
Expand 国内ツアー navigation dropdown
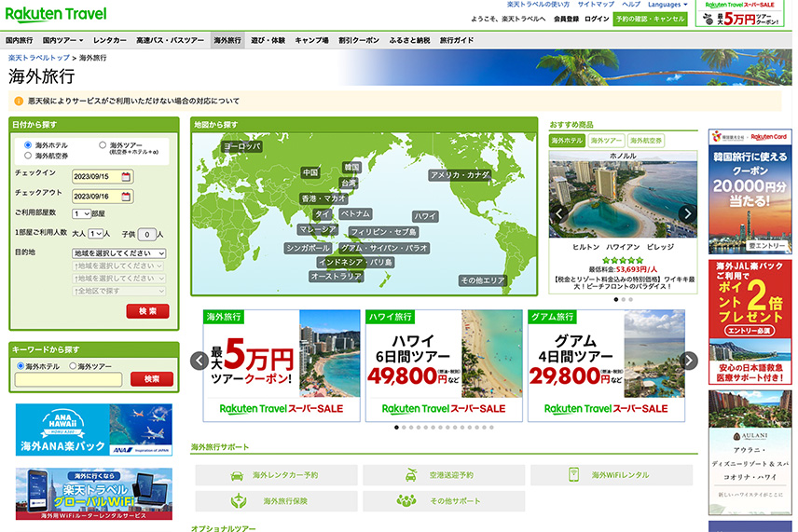[x=63, y=40]
